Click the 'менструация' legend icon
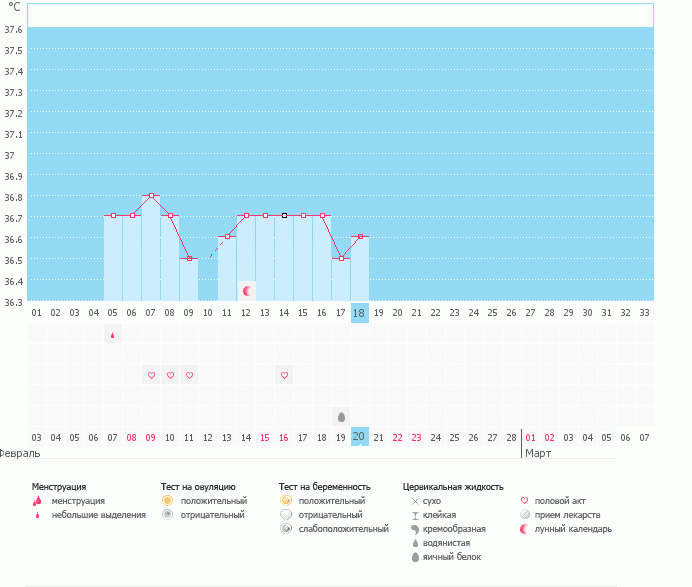This screenshot has height=587, width=692. tap(37, 501)
